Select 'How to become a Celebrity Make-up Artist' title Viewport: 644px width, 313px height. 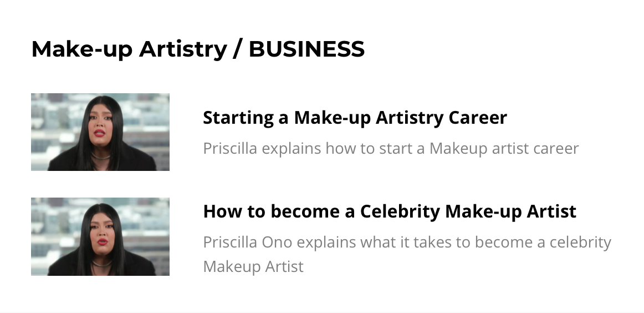[x=390, y=211]
